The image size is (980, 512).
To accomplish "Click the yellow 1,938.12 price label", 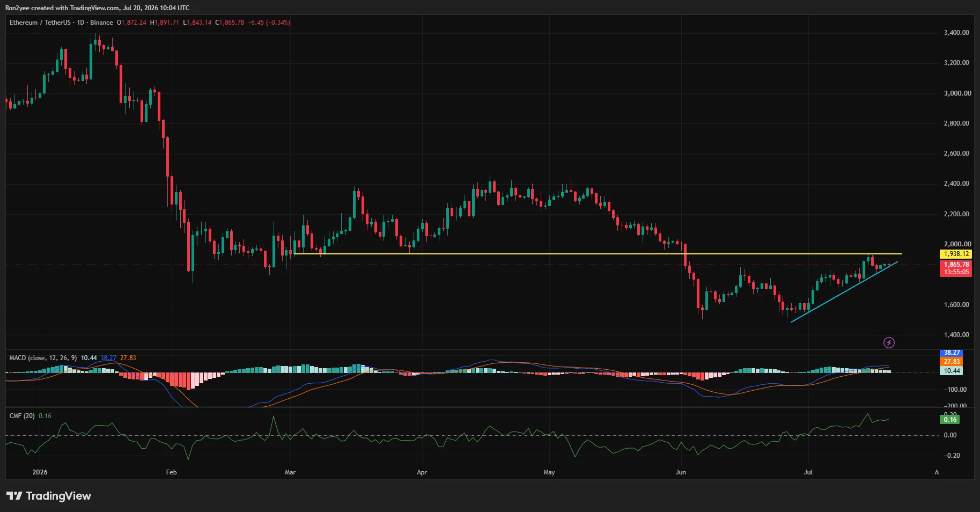I will pos(956,254).
